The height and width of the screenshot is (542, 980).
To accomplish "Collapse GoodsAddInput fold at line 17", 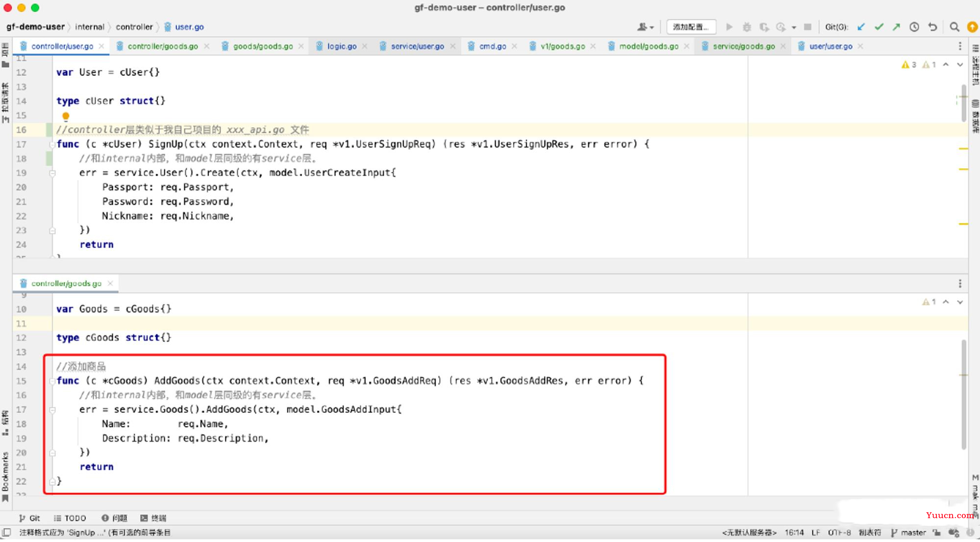I will (x=52, y=410).
